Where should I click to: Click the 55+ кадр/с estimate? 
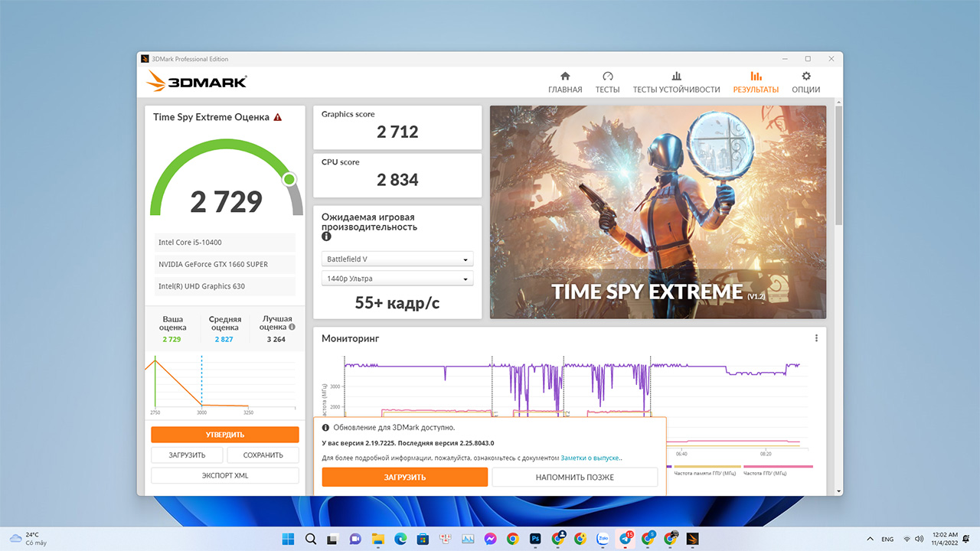tap(397, 303)
